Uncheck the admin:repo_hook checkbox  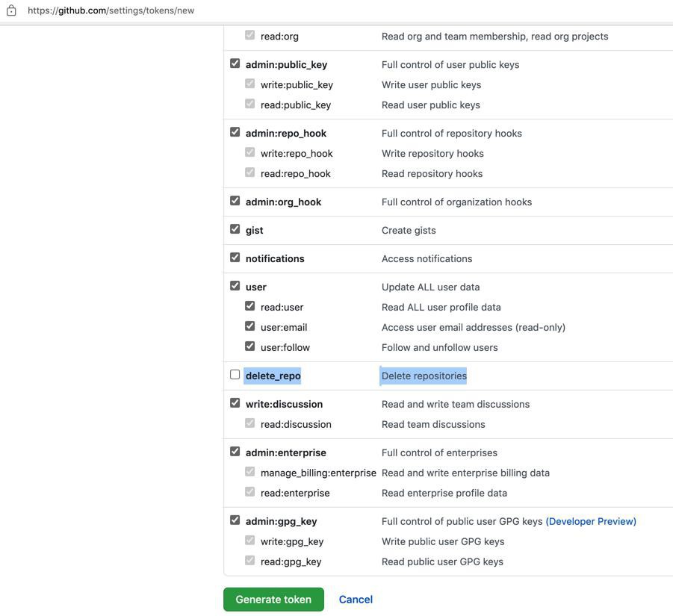[235, 132]
